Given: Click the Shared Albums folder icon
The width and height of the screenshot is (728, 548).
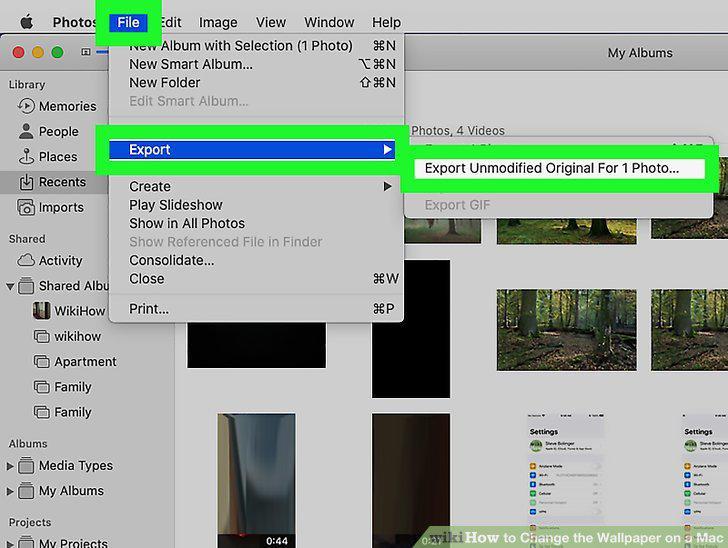Looking at the screenshot, I should click(x=26, y=286).
